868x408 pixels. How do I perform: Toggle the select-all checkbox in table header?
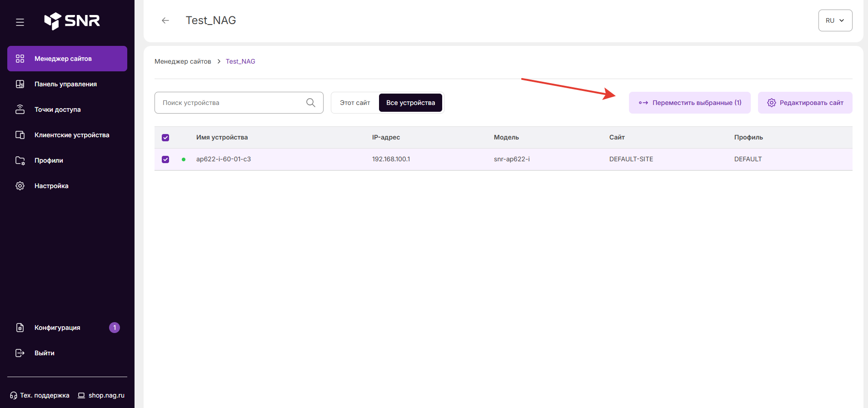[165, 138]
